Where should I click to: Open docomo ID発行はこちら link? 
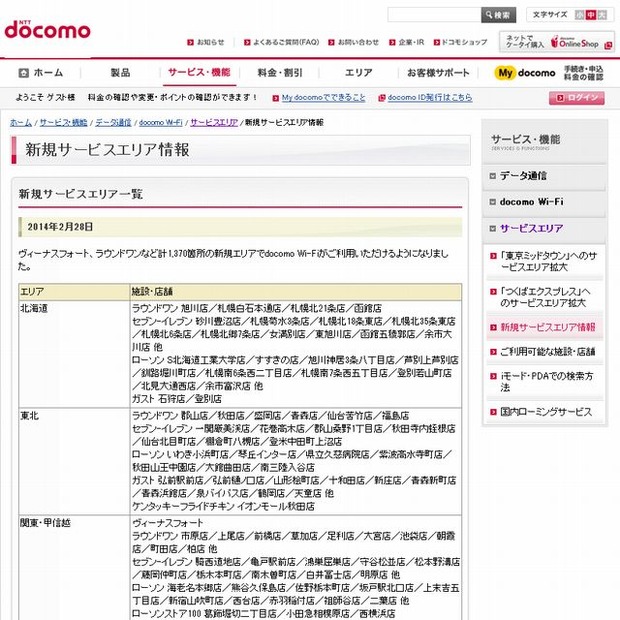click(430, 98)
